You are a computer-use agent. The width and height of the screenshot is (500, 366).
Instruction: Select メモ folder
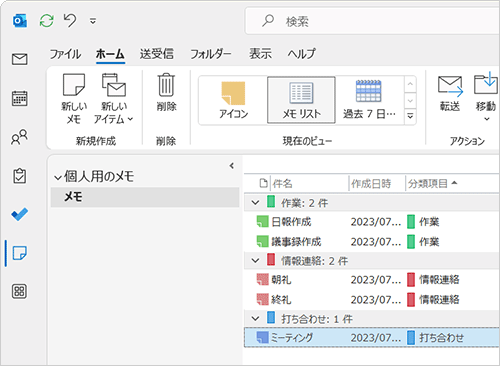tap(145, 197)
